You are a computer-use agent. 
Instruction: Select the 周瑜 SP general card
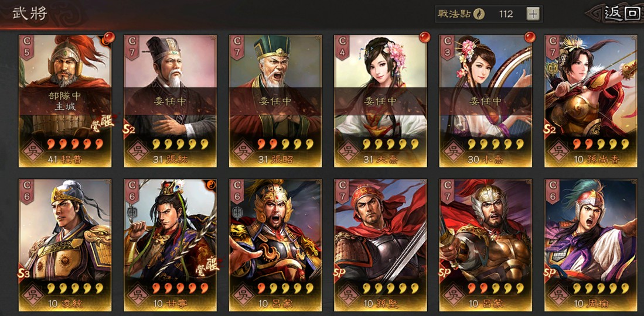pos(591,245)
